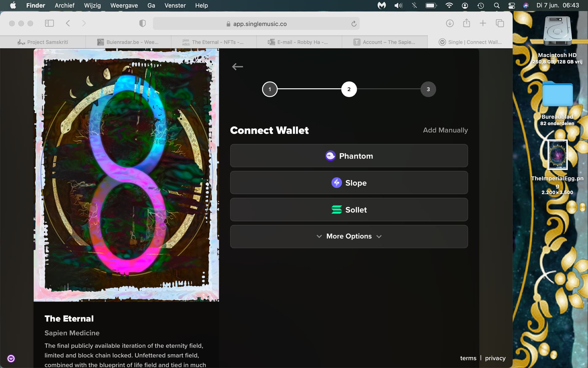This screenshot has height=368, width=588.
Task: Click the right chevron beside More Options
Action: point(379,236)
